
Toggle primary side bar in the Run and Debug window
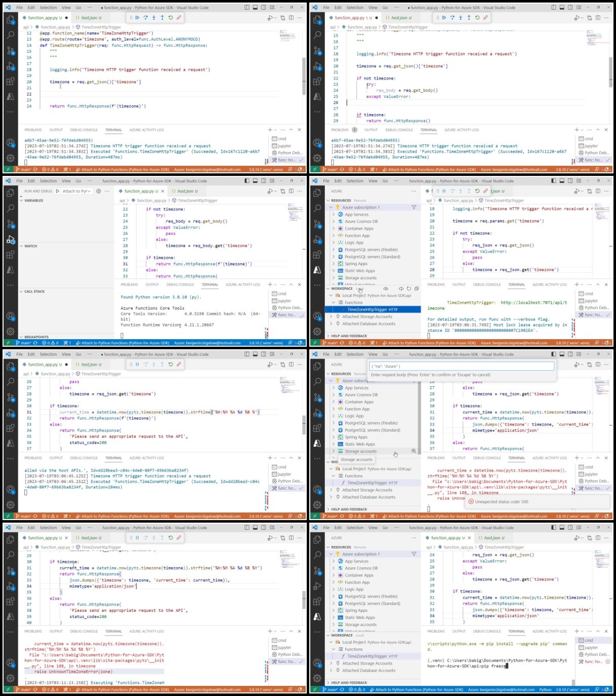246,180
